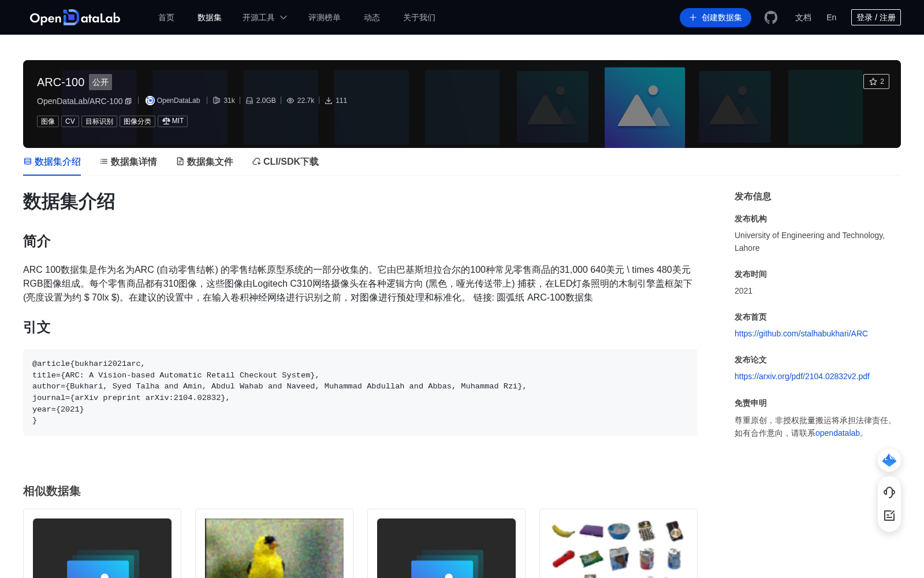Open 动态 in navigation

click(372, 17)
